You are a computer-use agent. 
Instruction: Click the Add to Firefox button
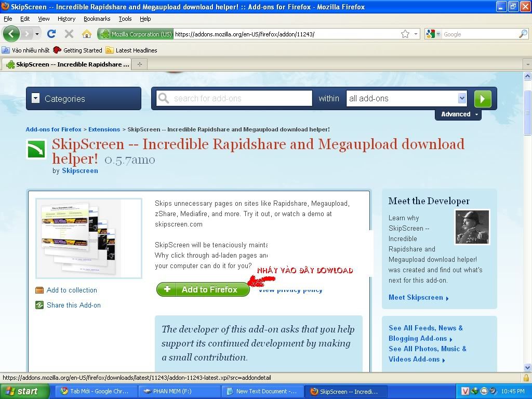coord(203,289)
